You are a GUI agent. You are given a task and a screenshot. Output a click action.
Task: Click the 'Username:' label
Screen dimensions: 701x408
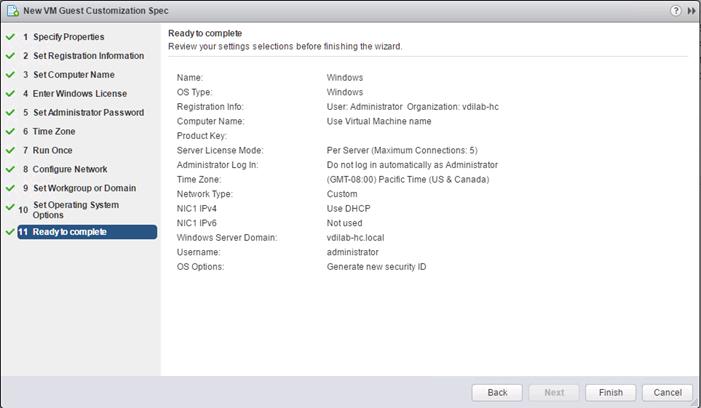pos(198,252)
